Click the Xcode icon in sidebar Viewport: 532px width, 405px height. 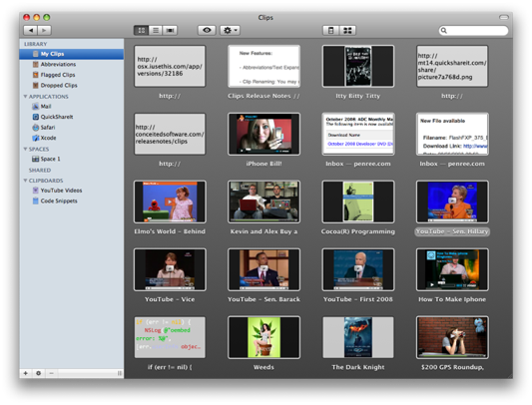click(x=35, y=138)
